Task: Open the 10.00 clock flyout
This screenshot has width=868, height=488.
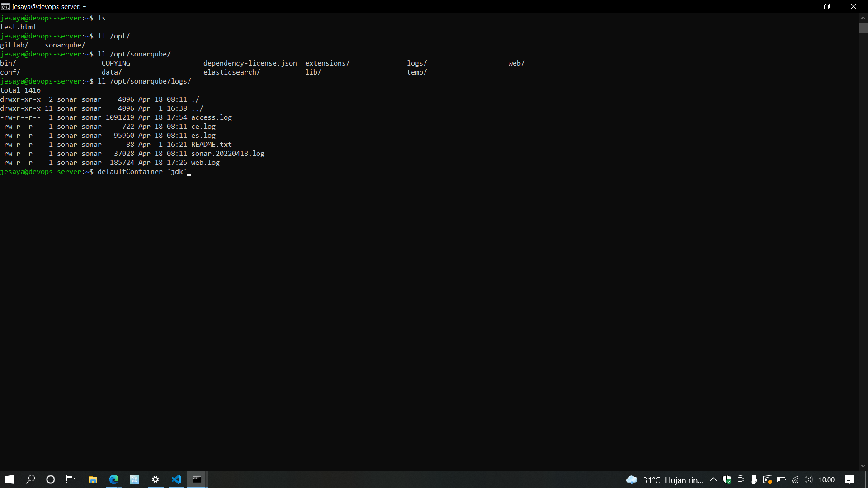Action: [x=827, y=480]
